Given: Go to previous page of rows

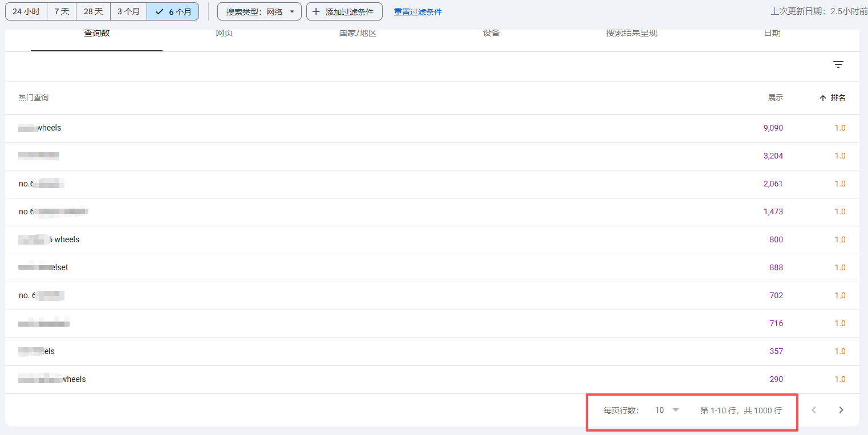Looking at the screenshot, I should pyautogui.click(x=814, y=410).
